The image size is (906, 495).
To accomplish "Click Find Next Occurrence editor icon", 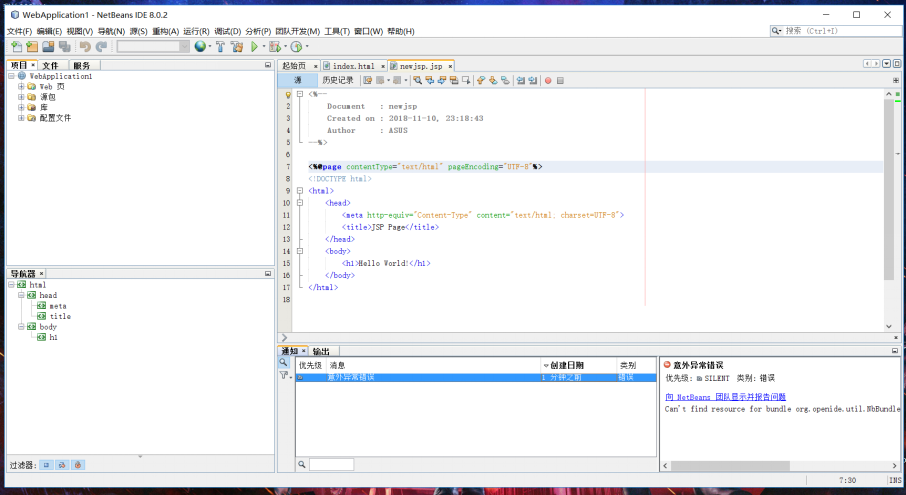I will click(442, 80).
